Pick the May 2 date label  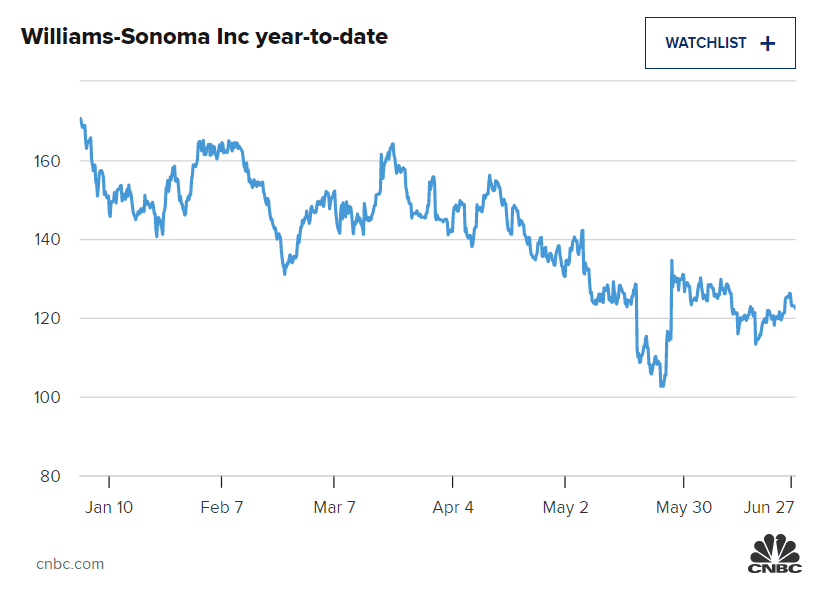tap(566, 507)
